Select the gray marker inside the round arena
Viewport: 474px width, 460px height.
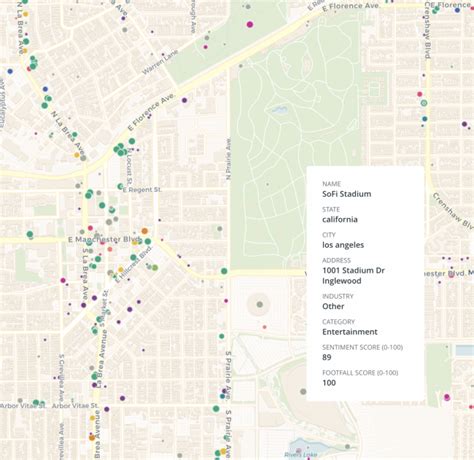(x=260, y=304)
